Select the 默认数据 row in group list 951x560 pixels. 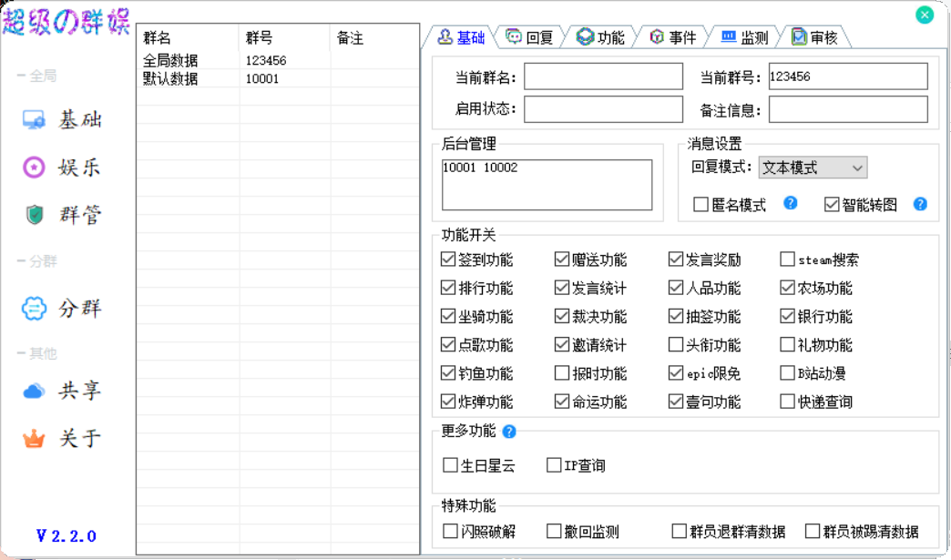tap(278, 79)
